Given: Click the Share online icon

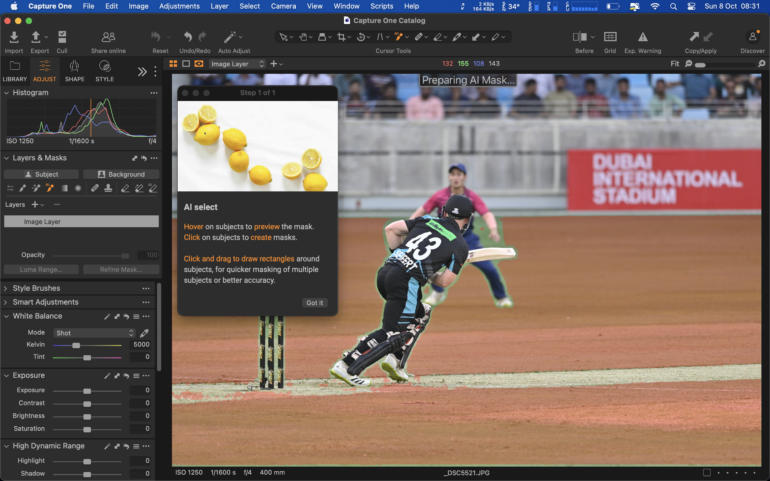Looking at the screenshot, I should click(x=108, y=37).
